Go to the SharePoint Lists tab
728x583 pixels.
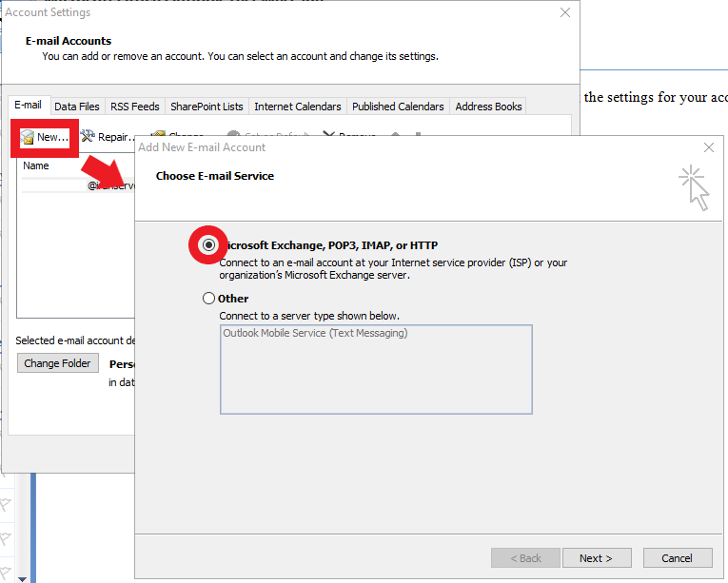(x=207, y=107)
